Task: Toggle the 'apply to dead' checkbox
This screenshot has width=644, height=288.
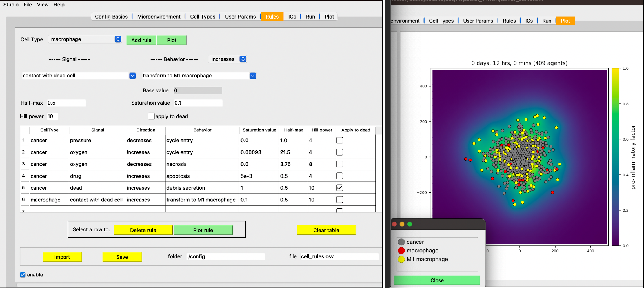Action: tap(151, 116)
